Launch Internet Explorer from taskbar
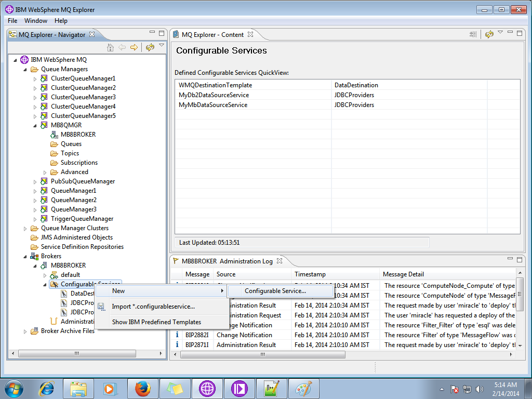The image size is (532, 399). click(46, 389)
